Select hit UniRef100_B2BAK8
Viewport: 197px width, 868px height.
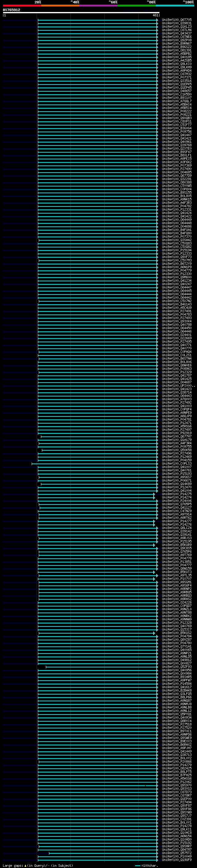pos(176,690)
